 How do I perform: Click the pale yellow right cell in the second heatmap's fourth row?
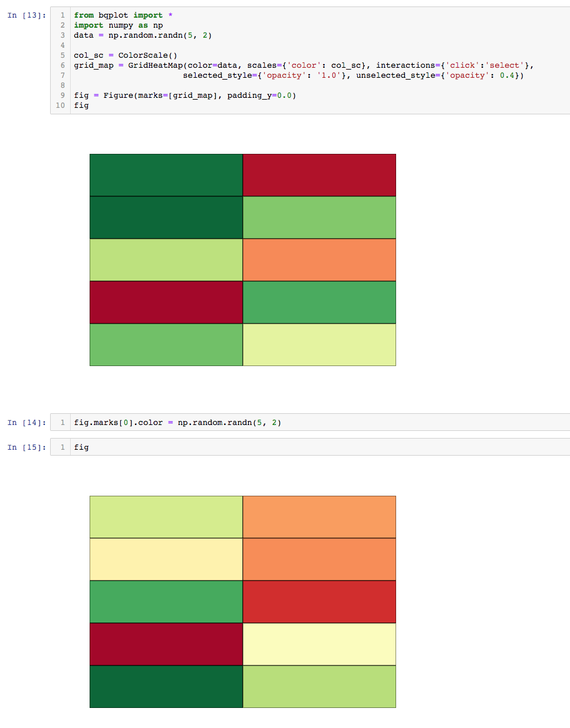[319, 644]
